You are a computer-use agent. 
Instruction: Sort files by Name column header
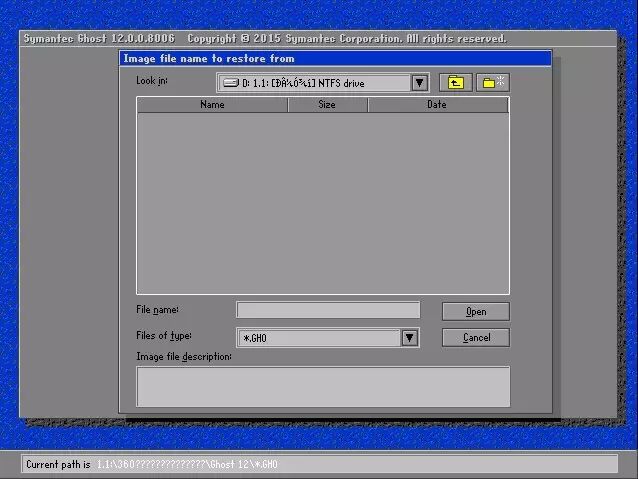point(212,105)
